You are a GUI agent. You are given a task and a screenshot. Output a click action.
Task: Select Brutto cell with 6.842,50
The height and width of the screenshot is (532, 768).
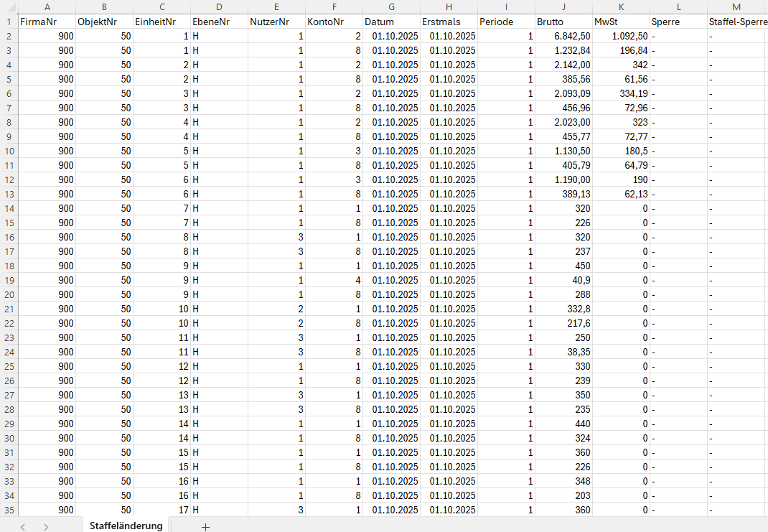click(x=563, y=36)
